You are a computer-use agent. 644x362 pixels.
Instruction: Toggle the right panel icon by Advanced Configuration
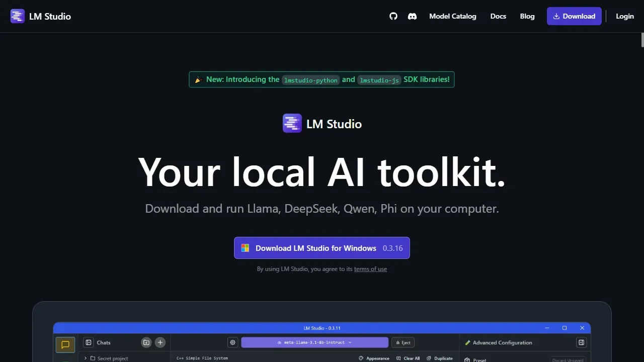point(581,342)
